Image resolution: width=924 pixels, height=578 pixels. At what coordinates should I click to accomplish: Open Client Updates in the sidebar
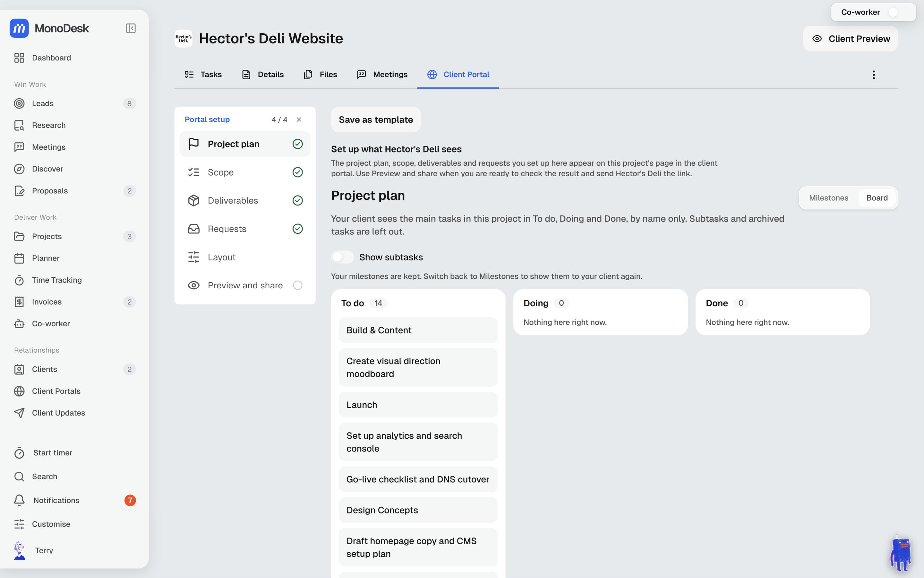(74, 413)
